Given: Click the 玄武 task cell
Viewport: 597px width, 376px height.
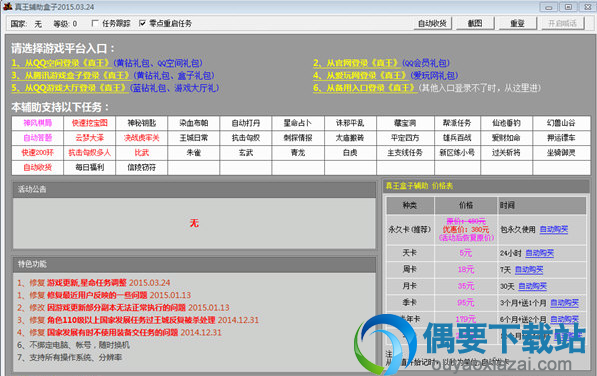Looking at the screenshot, I should [x=246, y=153].
